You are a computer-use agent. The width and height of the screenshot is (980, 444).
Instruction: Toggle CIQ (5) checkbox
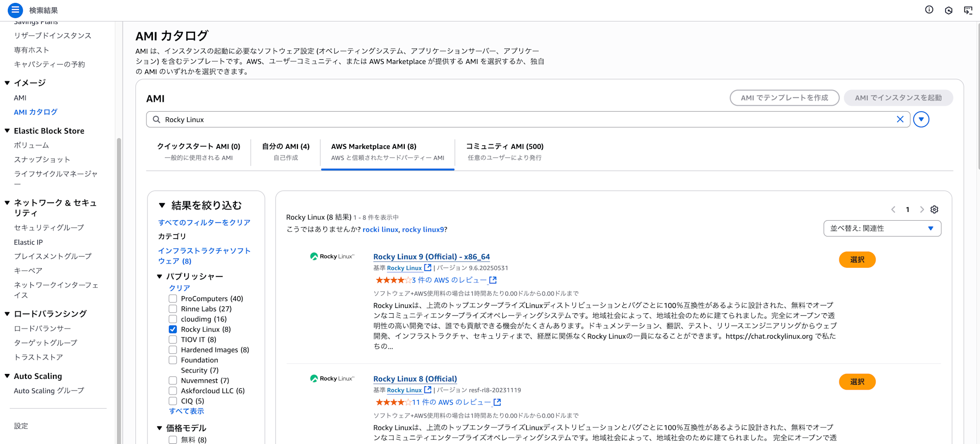pos(173,401)
